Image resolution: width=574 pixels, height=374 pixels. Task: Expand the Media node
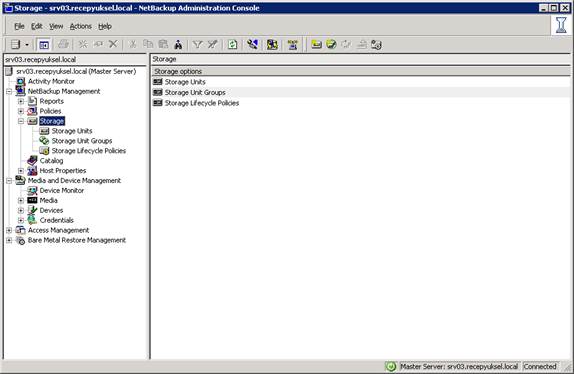[21, 201]
